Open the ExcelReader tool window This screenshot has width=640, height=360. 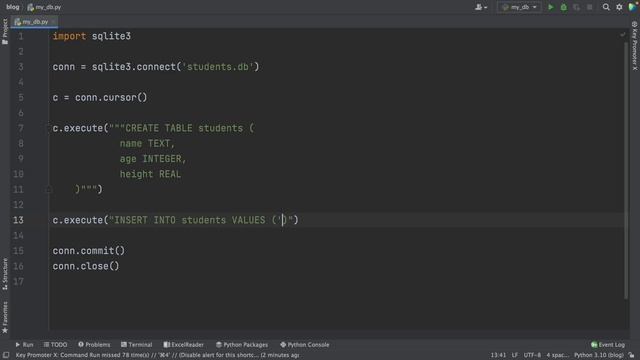coord(184,345)
